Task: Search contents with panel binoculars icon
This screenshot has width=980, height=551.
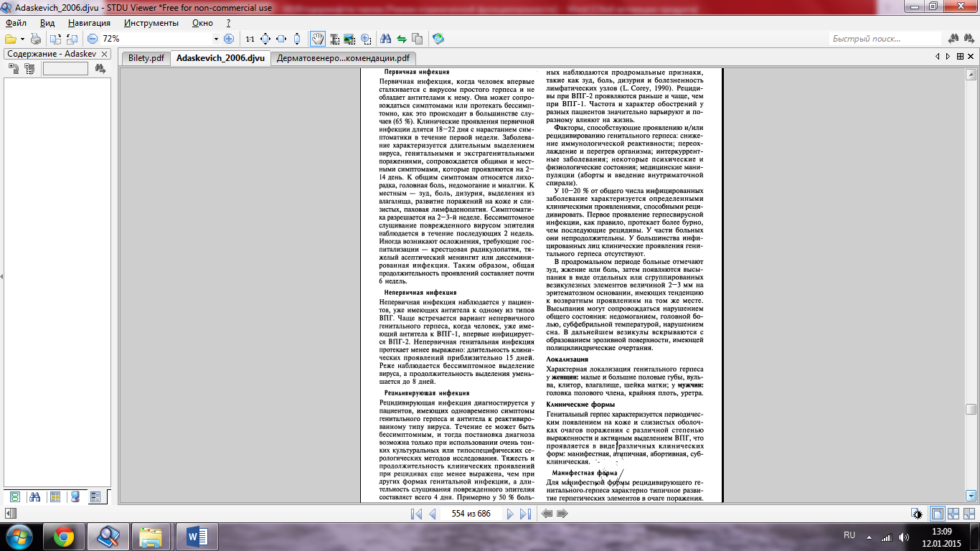Action: 100,69
